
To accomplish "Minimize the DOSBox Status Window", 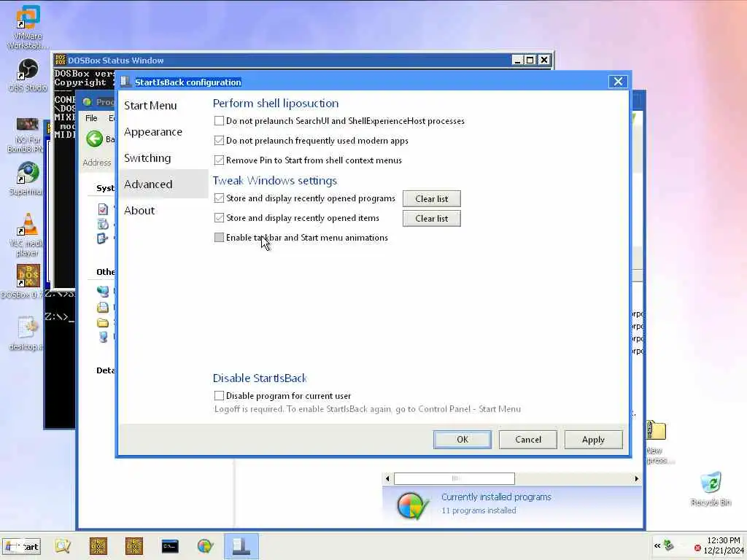I will (x=517, y=60).
